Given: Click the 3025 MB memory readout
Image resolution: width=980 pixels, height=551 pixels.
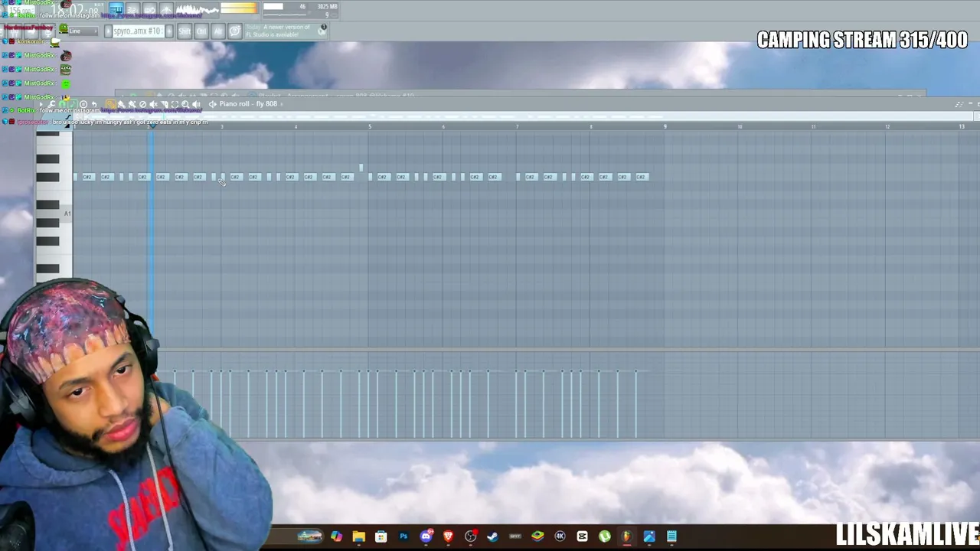Looking at the screenshot, I should point(327,7).
